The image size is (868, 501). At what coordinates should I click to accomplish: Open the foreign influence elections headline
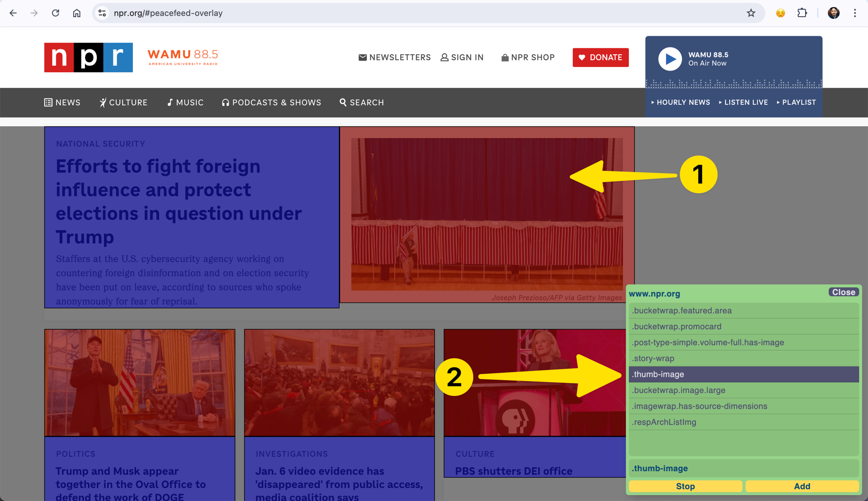coord(179,201)
